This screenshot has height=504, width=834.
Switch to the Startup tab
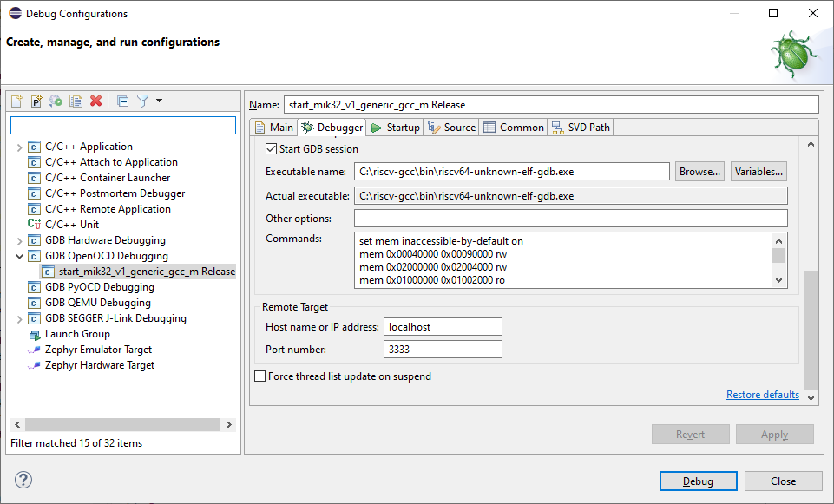(395, 128)
